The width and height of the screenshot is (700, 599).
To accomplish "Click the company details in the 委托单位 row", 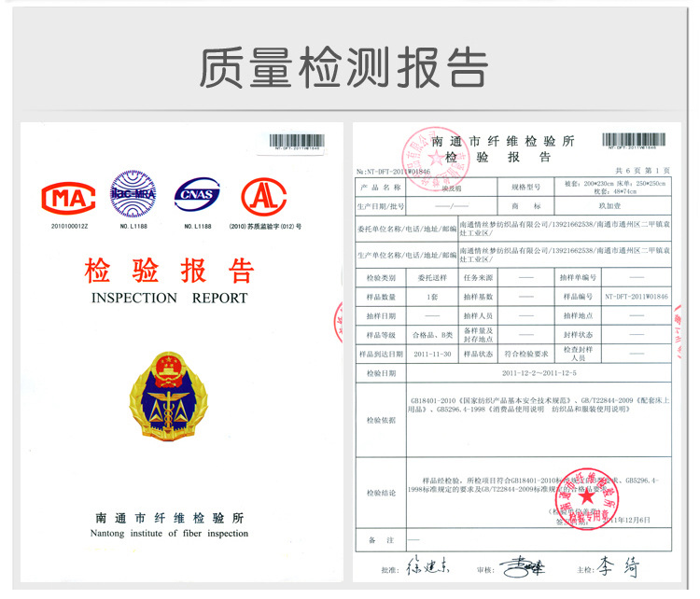I will pos(565,229).
